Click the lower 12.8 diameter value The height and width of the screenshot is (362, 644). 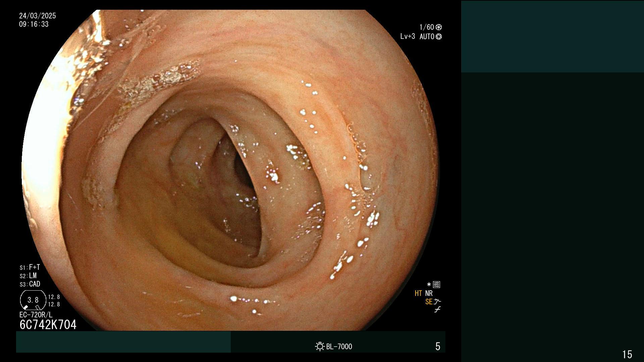click(54, 304)
